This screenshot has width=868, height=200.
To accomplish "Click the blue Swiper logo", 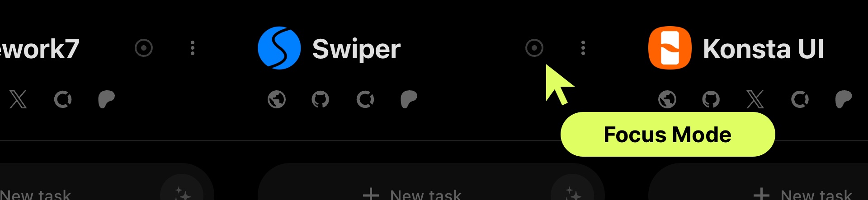I will coord(279,48).
